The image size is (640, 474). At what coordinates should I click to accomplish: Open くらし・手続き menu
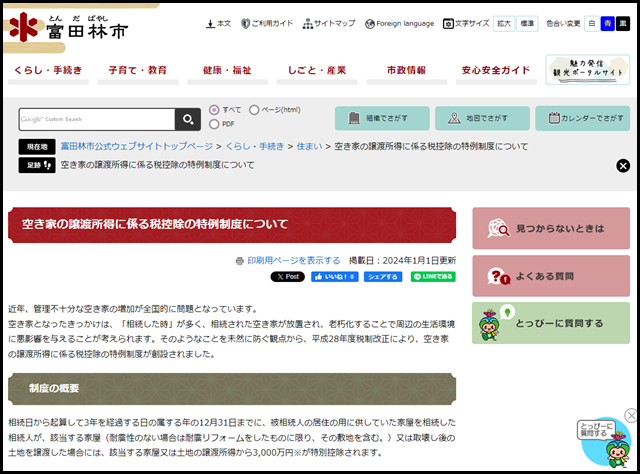(x=48, y=70)
